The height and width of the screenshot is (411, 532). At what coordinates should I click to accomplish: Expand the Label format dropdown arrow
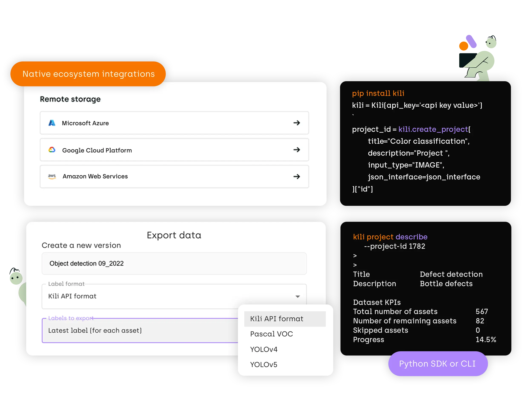click(x=297, y=296)
